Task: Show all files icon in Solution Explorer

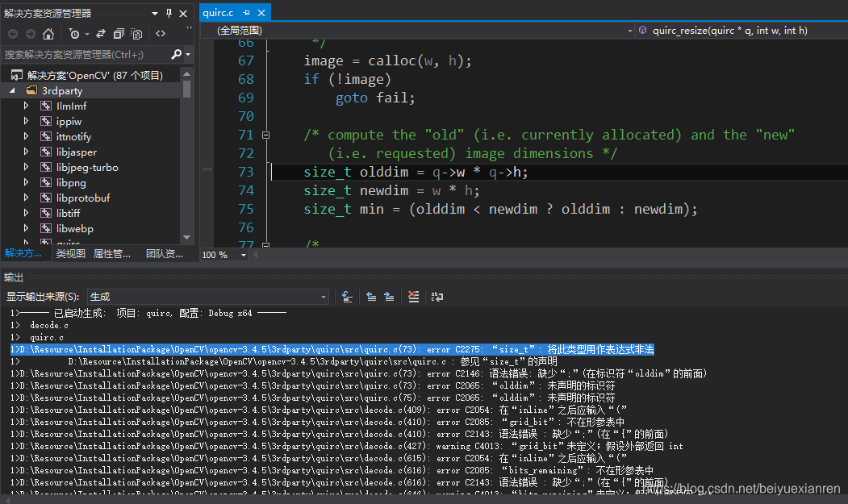Action: [x=137, y=34]
